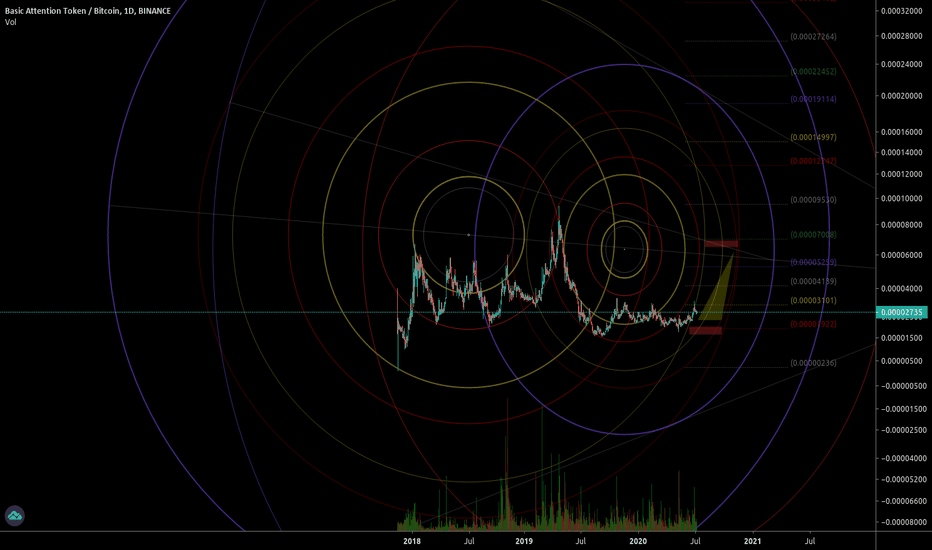932x550 pixels.
Task: Click the green Fib label (0.00022452)
Action: point(813,71)
